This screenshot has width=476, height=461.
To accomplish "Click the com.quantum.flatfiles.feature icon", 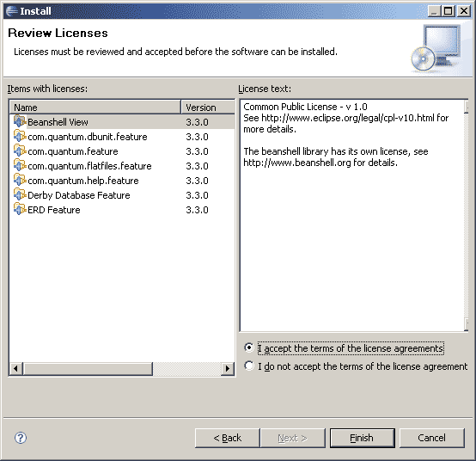I will click(x=20, y=165).
